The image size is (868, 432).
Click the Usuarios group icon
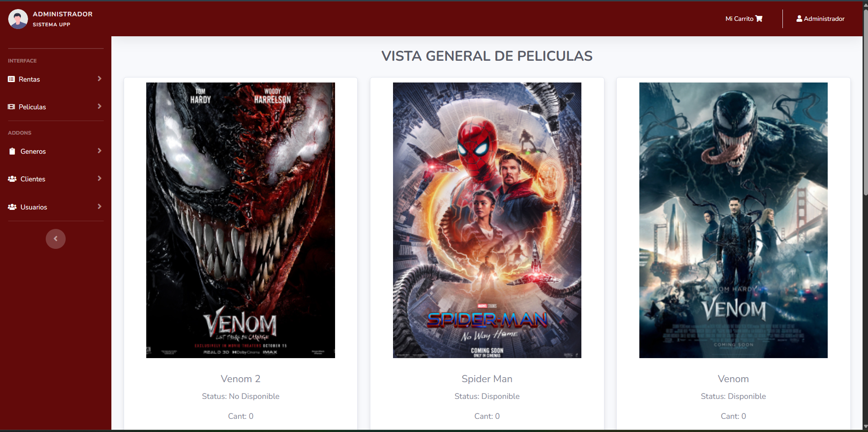[12, 207]
